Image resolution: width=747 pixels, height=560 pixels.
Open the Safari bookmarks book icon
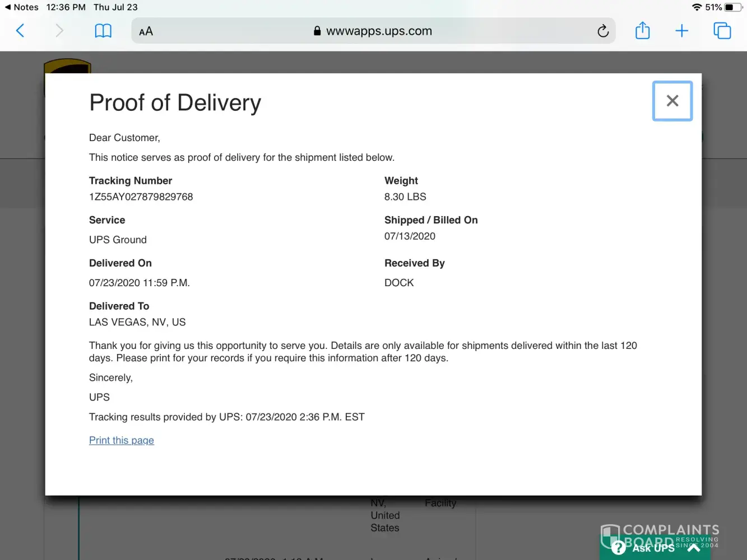[103, 31]
